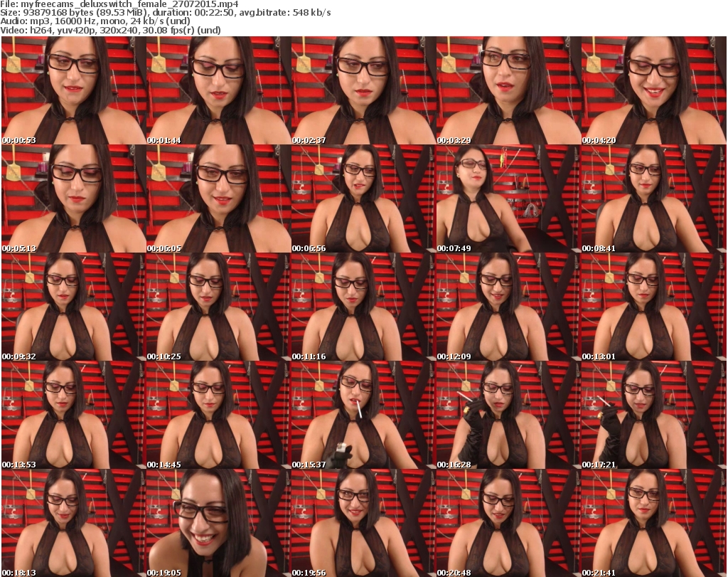Select the thumbnail frame at 00:21:41
This screenshot has height=577, width=728.
[x=653, y=523]
